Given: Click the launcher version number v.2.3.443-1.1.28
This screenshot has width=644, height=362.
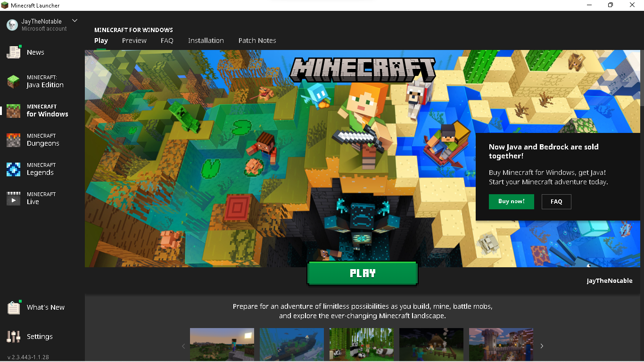Looking at the screenshot, I should coord(28,357).
